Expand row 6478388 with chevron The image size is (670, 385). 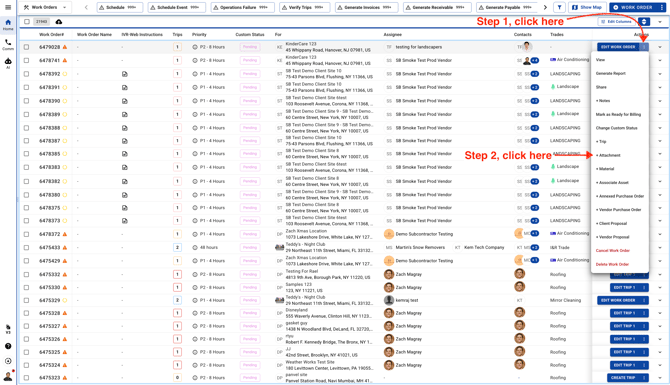click(x=660, y=128)
